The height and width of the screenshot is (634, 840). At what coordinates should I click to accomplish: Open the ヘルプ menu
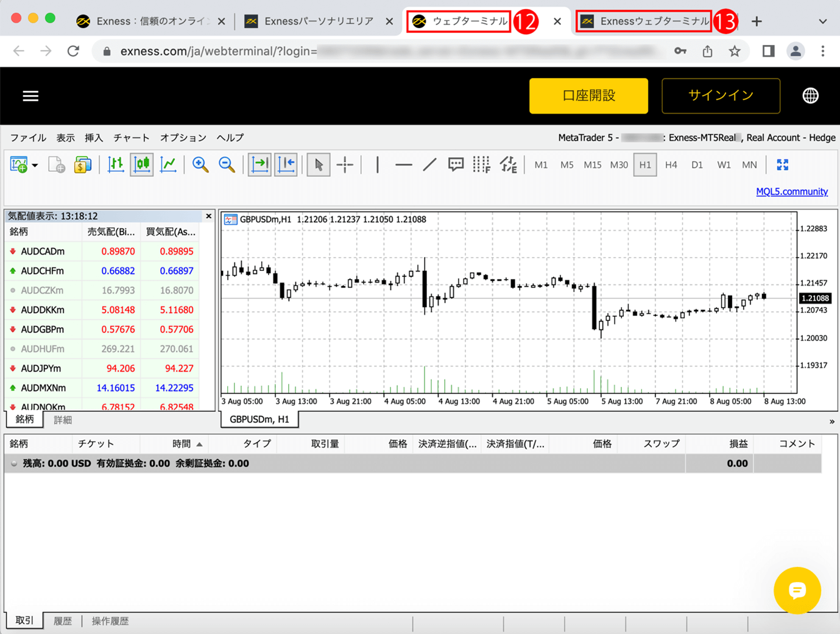point(230,138)
